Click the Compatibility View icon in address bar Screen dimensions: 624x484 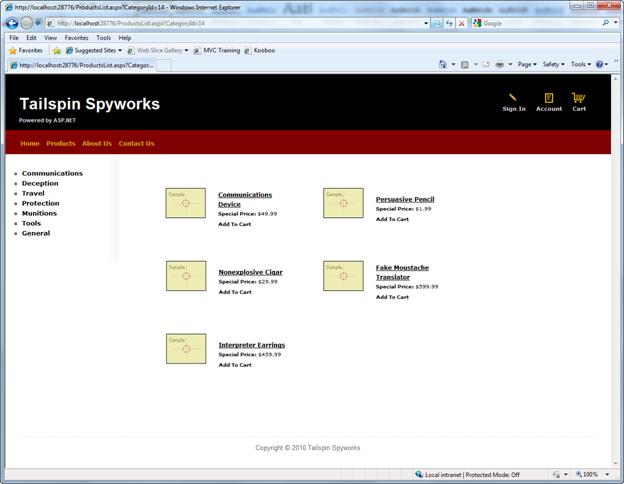tap(437, 23)
